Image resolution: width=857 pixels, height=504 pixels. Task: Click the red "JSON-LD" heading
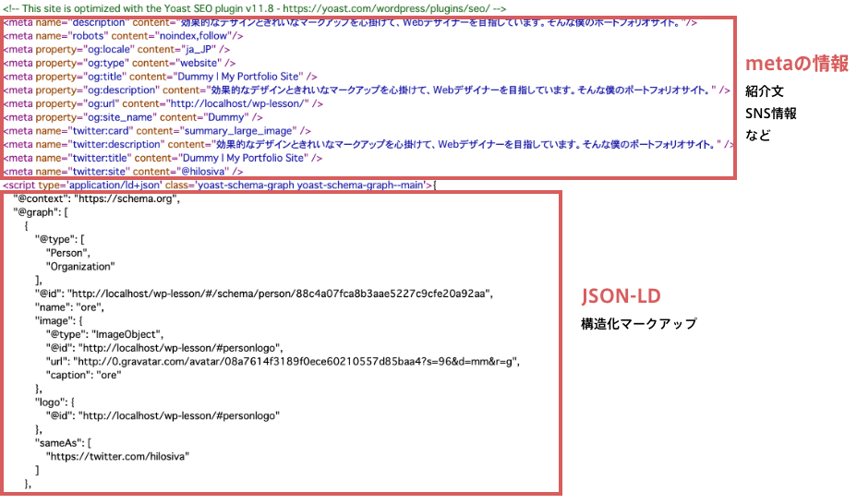[x=620, y=295]
